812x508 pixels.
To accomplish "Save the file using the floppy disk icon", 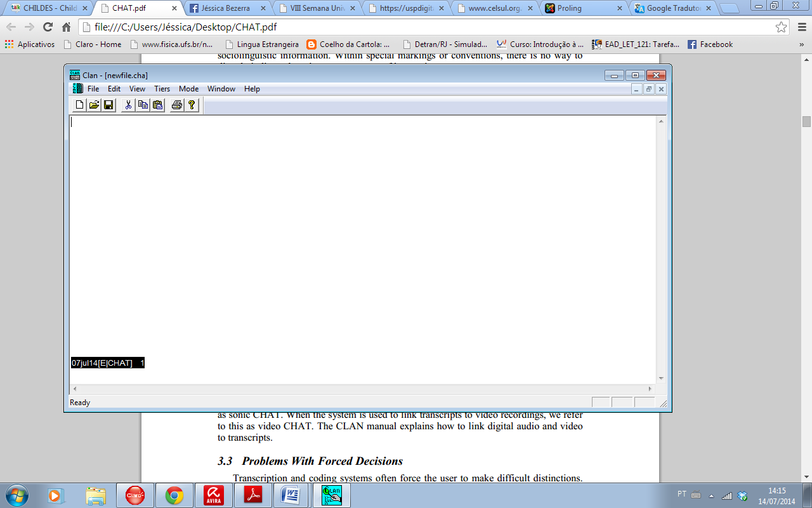I will [108, 105].
